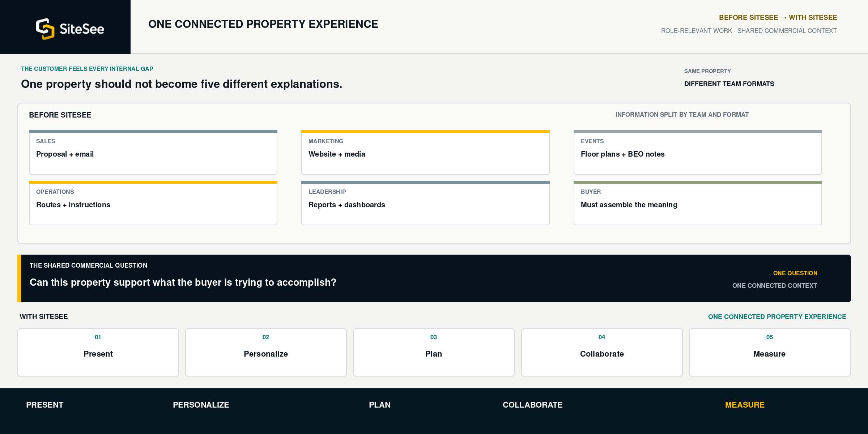The width and height of the screenshot is (868, 434).
Task: Open the highlighted MEASURE tab
Action: tap(745, 405)
